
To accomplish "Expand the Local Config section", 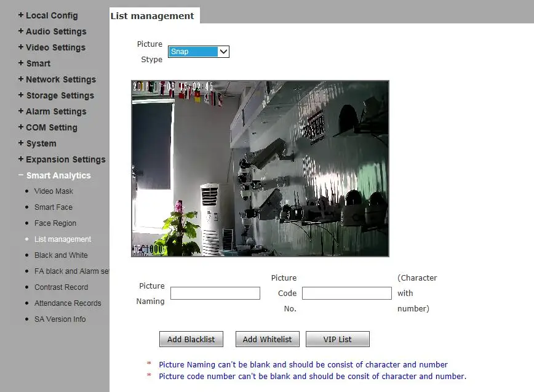I will [48, 15].
